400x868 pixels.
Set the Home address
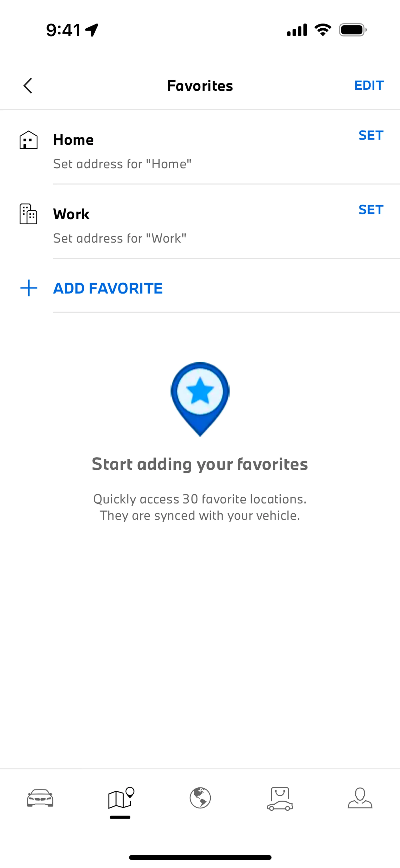pyautogui.click(x=371, y=135)
